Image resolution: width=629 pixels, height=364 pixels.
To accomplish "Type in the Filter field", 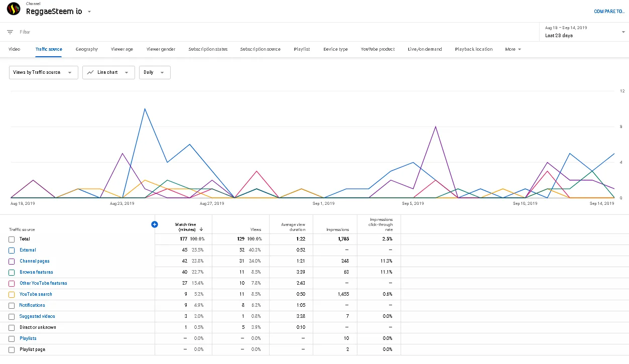I will coord(251,32).
